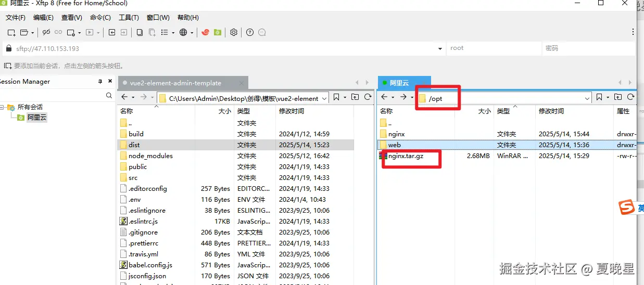Click the sftp host address field
The image size is (644, 285).
tap(224, 48)
